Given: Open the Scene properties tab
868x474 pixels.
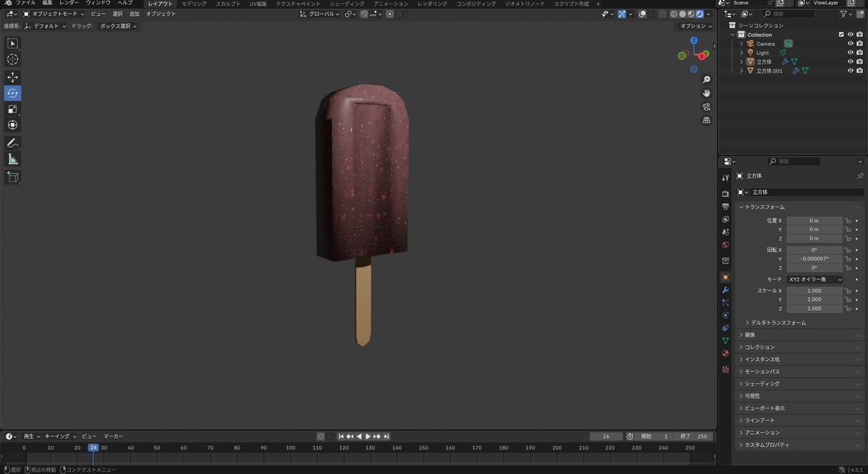Looking at the screenshot, I should click(x=725, y=232).
